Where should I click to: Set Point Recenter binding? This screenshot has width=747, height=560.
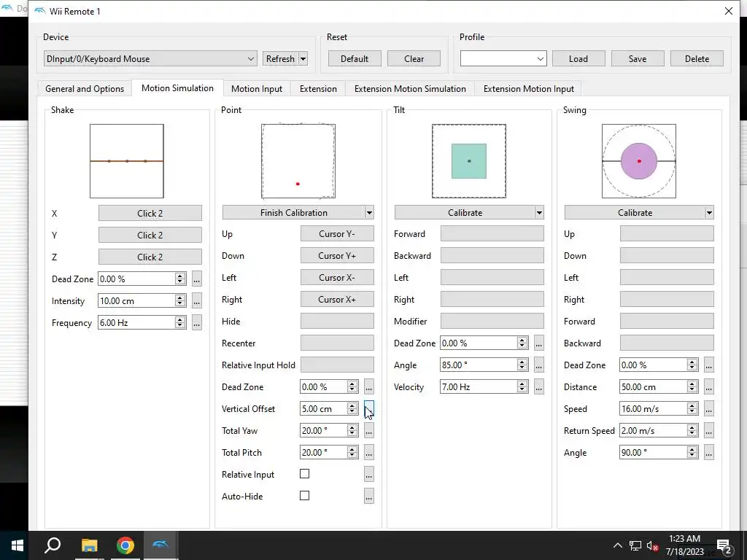click(337, 343)
